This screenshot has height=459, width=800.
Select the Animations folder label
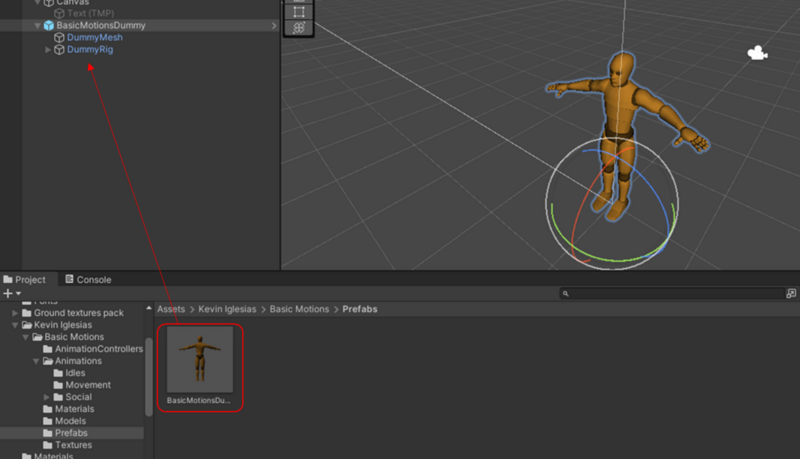click(78, 361)
